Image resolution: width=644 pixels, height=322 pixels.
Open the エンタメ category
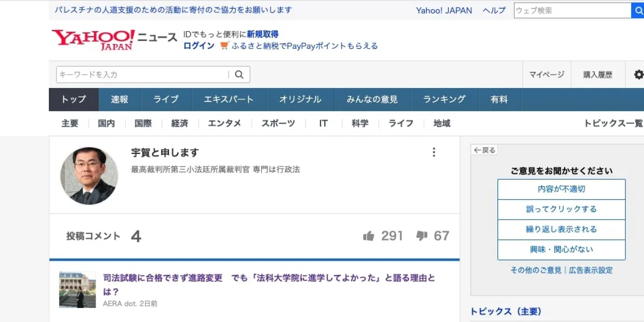[224, 123]
